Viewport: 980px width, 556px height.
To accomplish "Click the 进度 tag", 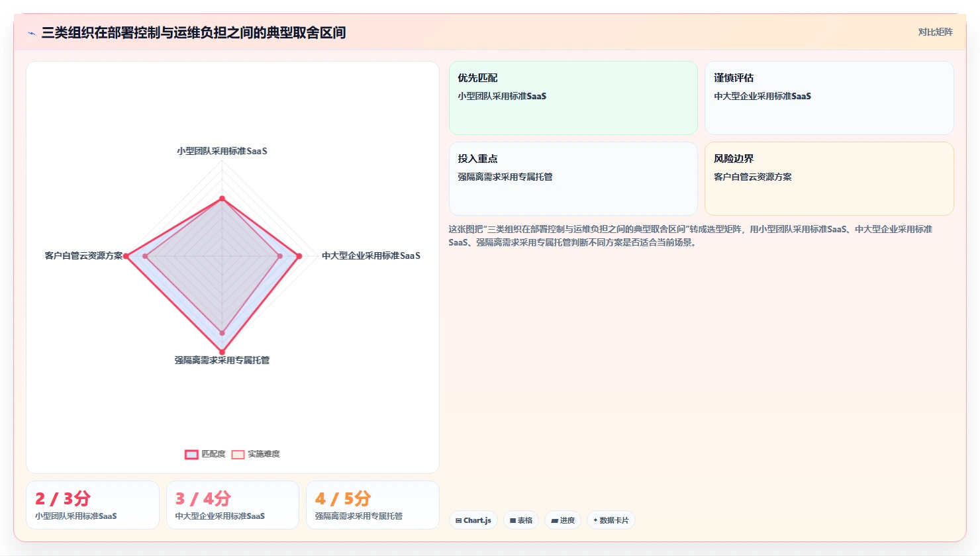I will [563, 520].
